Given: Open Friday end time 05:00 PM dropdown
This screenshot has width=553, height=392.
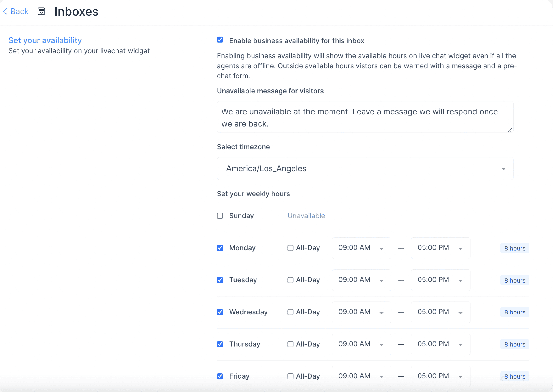Looking at the screenshot, I should [x=441, y=377].
